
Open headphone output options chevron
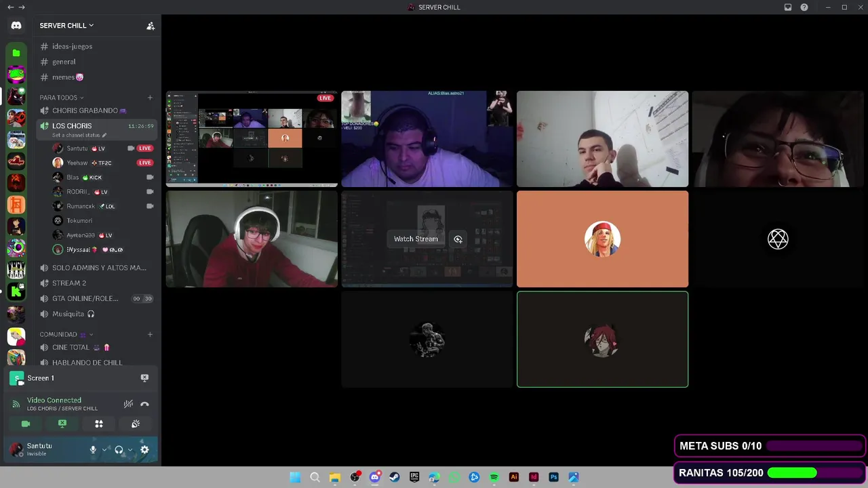pos(130,449)
